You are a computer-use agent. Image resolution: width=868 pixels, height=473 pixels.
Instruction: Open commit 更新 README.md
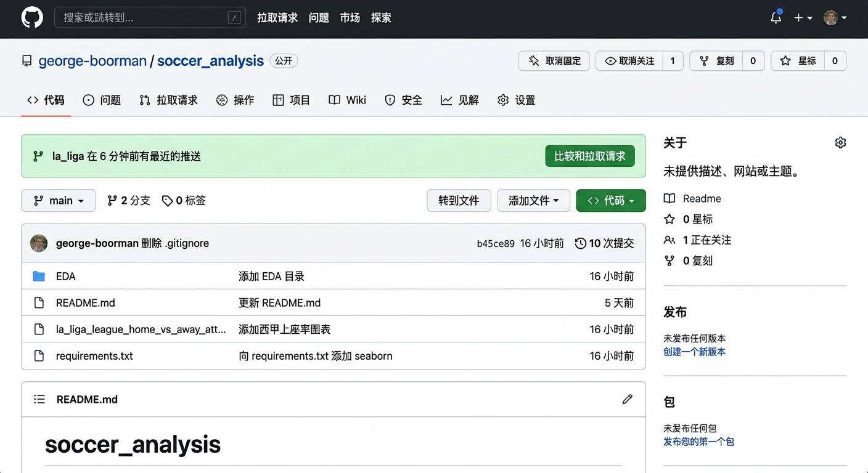[x=279, y=303]
